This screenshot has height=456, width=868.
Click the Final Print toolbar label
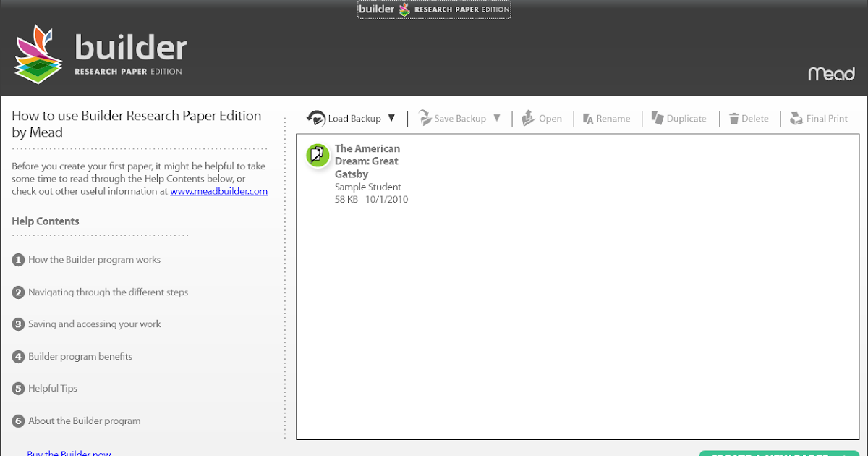(x=827, y=119)
